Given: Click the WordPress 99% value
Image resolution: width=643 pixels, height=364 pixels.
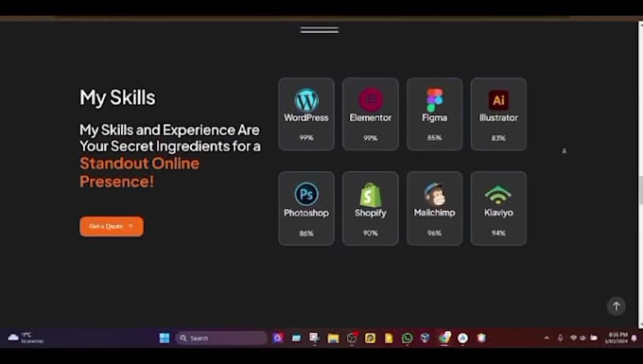Looking at the screenshot, I should 306,138.
